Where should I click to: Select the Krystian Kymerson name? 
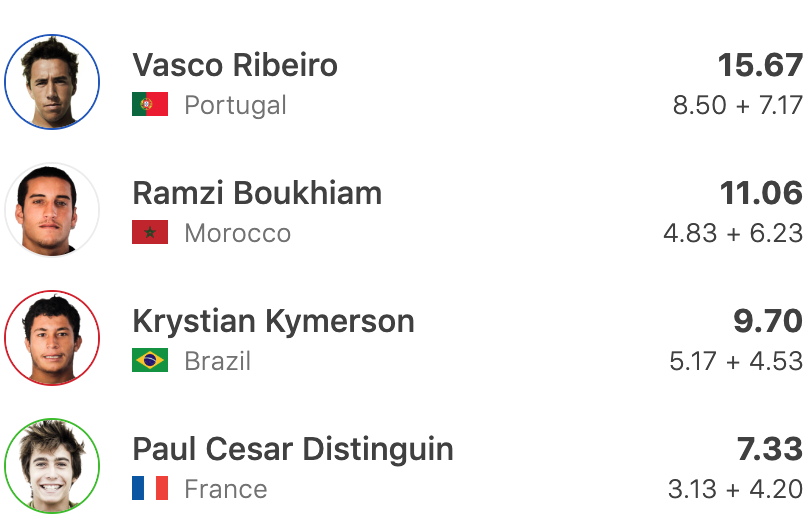[273, 321]
